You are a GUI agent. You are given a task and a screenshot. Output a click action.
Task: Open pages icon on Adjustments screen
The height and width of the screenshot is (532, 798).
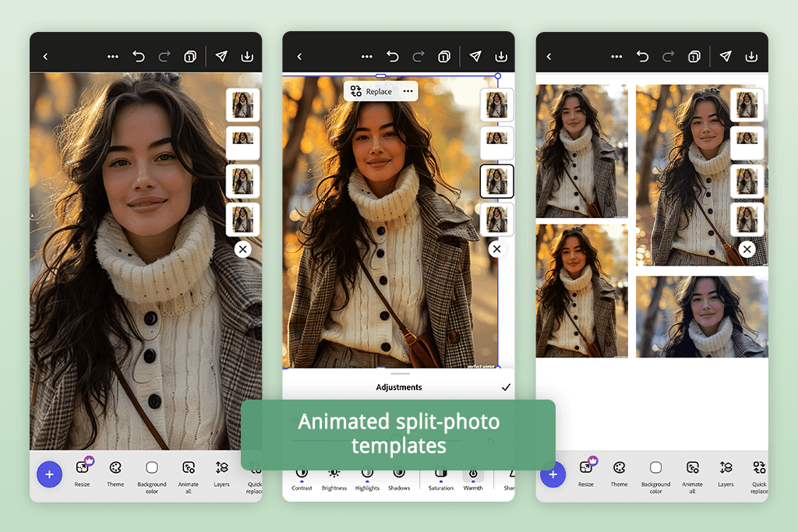[443, 56]
